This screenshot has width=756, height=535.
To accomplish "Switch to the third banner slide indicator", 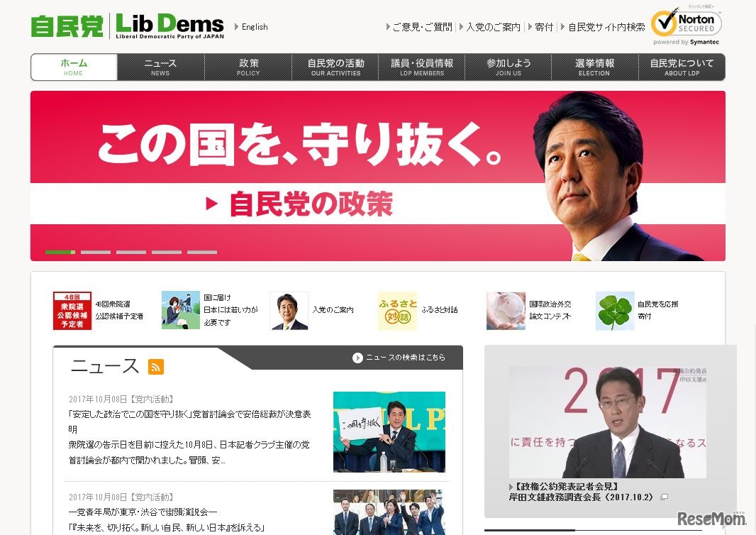I will coord(131,252).
